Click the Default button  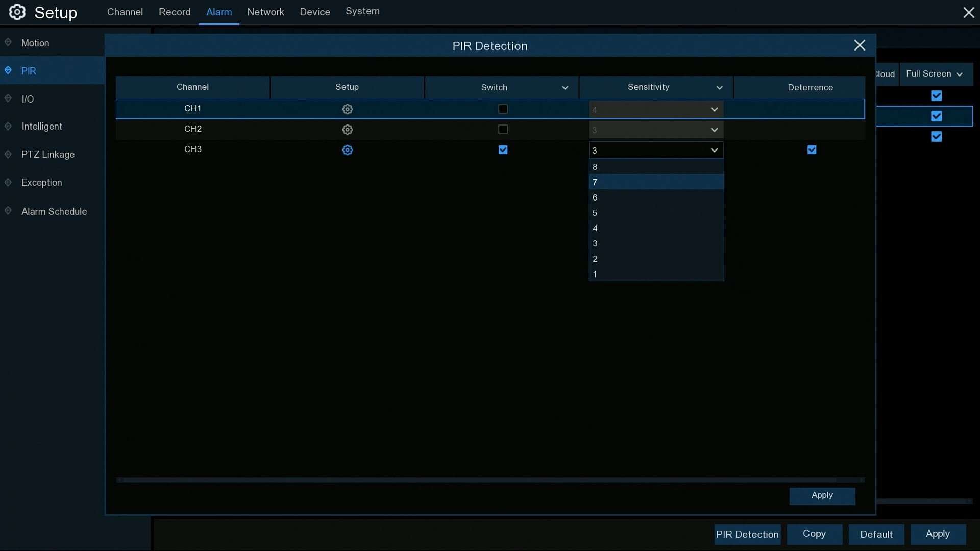pyautogui.click(x=876, y=534)
